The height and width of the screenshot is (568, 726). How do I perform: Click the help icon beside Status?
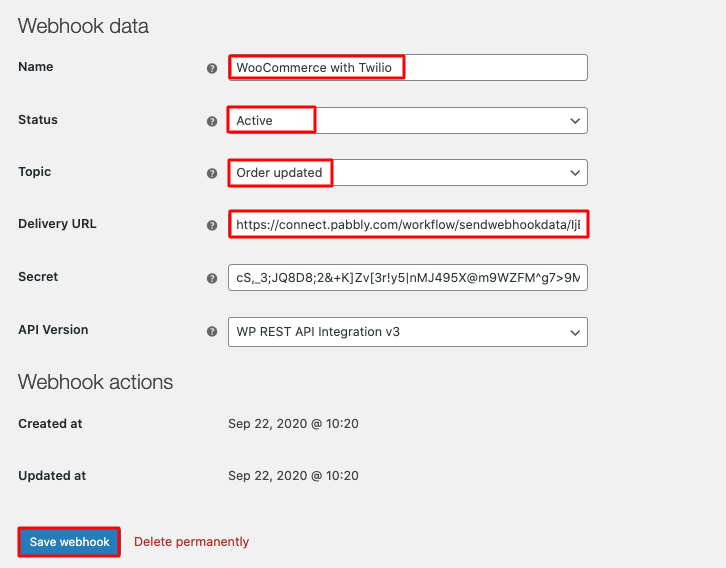click(212, 121)
